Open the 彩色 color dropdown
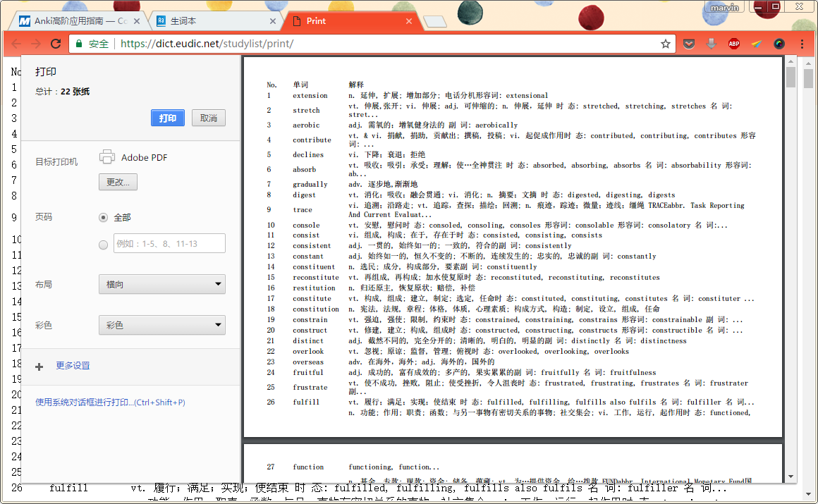This screenshot has height=504, width=818. (161, 326)
